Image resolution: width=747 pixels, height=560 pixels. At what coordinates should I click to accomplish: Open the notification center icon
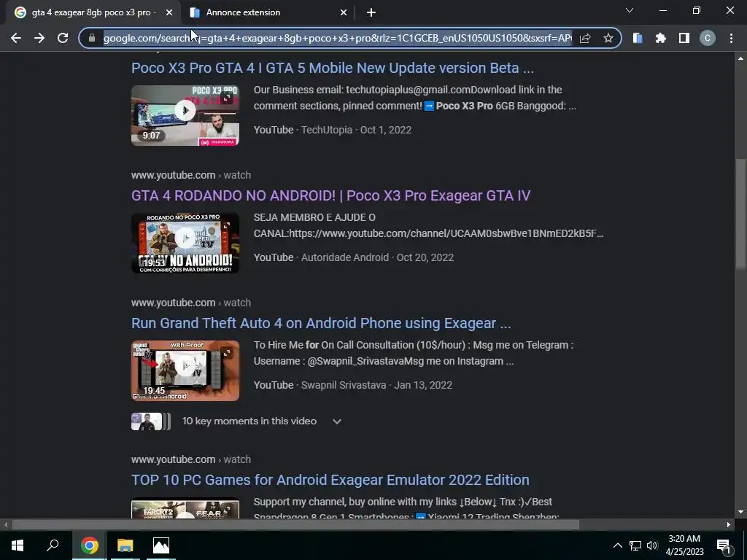point(723,545)
